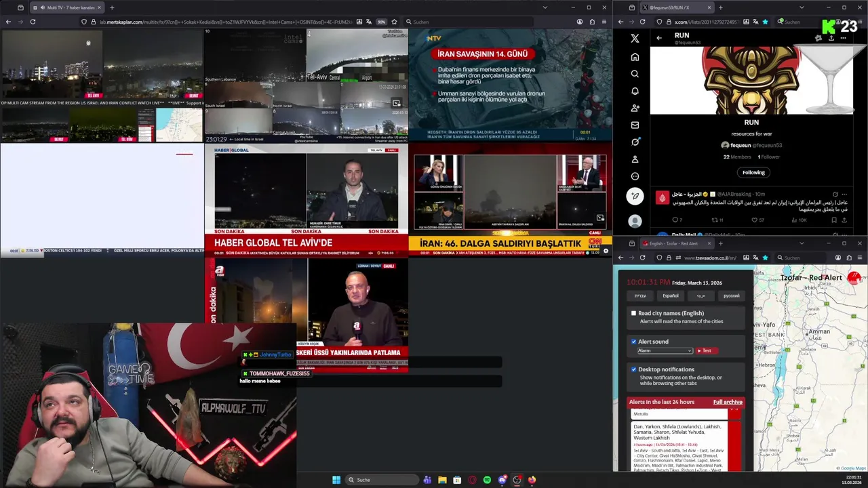Open the Alarm sound dropdown
The image size is (868, 488).
[x=665, y=350]
